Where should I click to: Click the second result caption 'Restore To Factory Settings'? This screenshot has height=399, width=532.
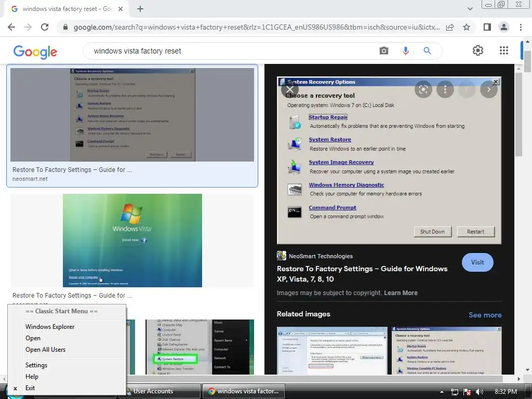72,296
